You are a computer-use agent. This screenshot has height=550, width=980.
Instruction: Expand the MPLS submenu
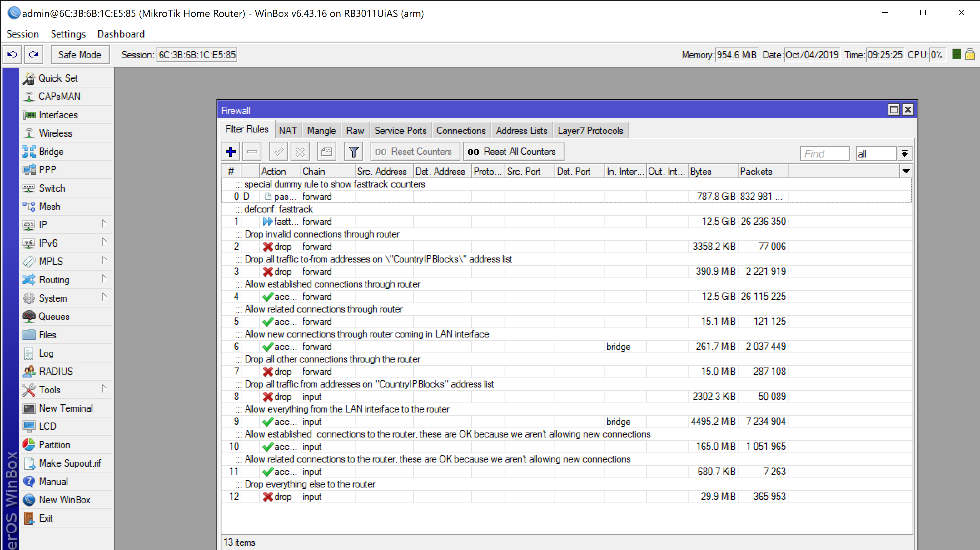click(x=67, y=261)
